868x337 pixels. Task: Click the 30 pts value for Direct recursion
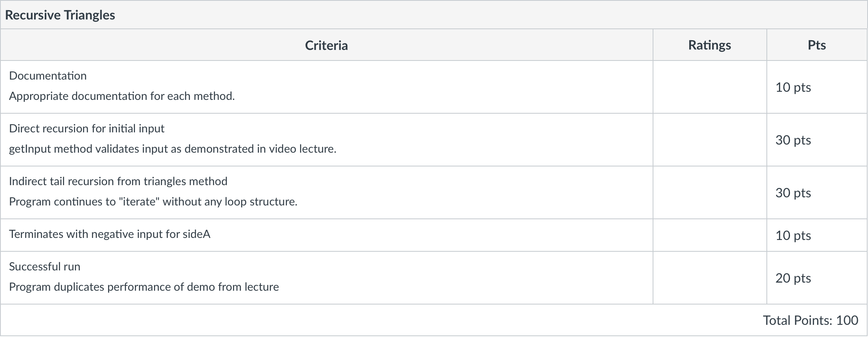pyautogui.click(x=793, y=140)
